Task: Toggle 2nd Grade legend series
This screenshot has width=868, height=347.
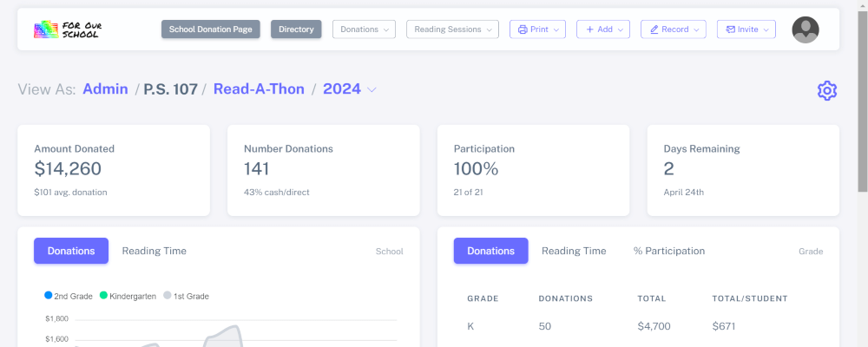Action: pos(69,296)
